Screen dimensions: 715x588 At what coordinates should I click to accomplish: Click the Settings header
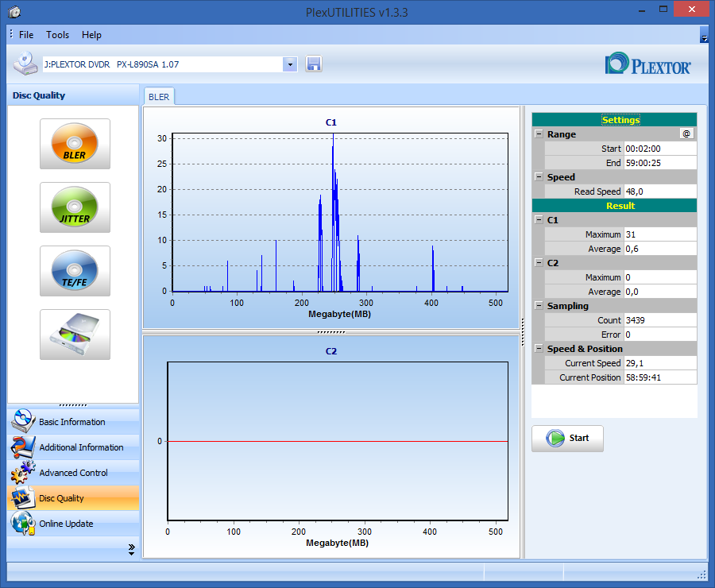[614, 119]
